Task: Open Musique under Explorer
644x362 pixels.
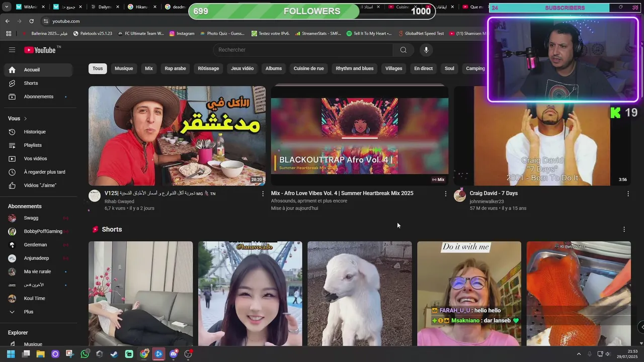Action: pyautogui.click(x=38, y=344)
